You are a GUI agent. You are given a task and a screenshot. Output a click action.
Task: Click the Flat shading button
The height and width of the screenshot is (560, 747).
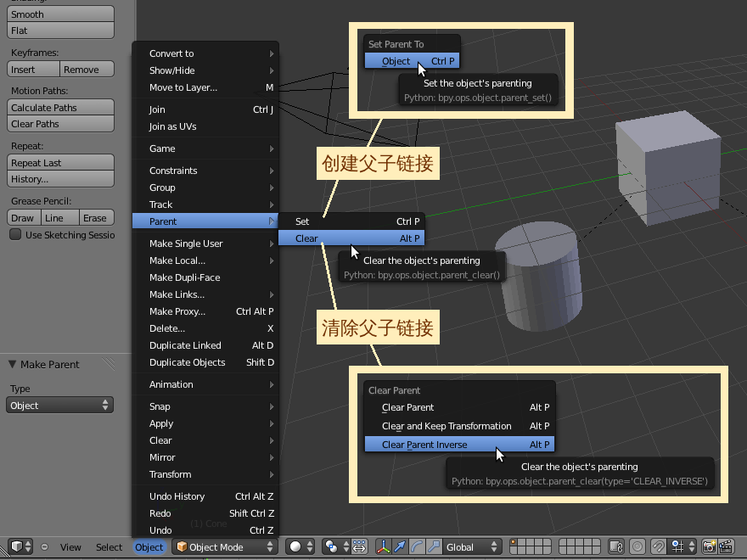point(60,31)
